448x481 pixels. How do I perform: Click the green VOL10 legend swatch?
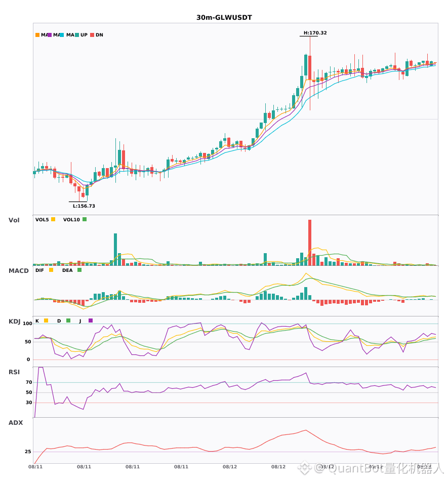coord(85,219)
